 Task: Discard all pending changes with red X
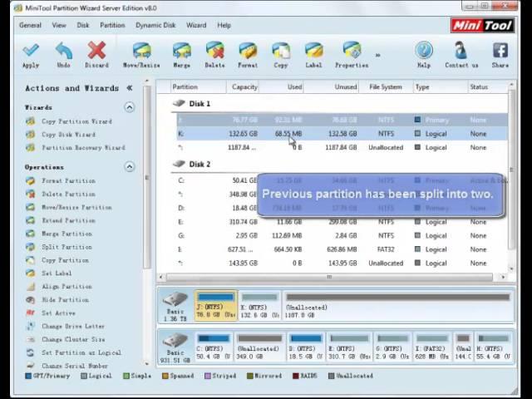(x=96, y=56)
